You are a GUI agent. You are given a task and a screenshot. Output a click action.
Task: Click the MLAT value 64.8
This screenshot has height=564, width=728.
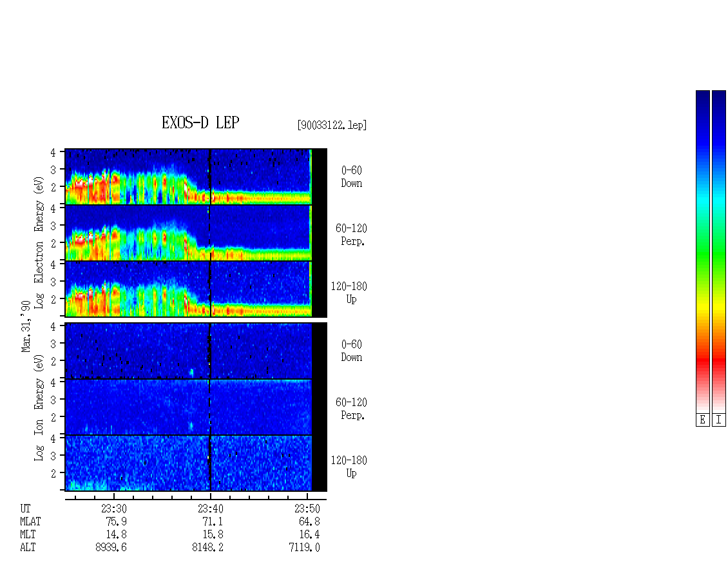(310, 521)
